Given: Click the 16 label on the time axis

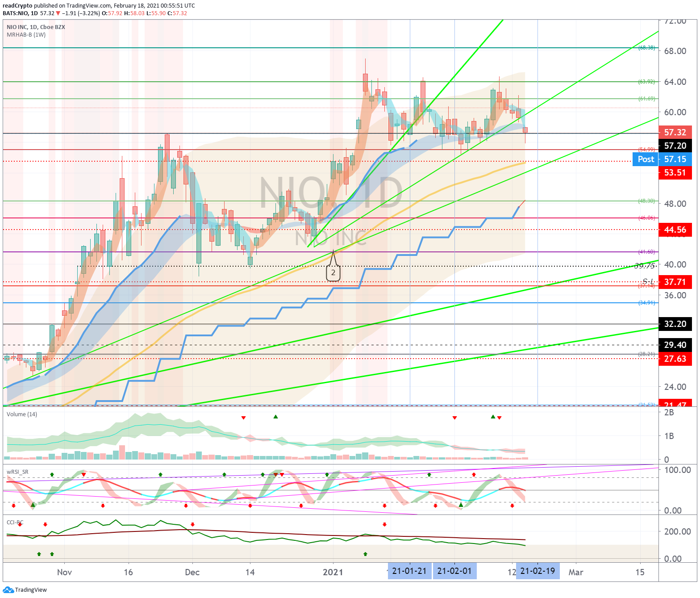Looking at the screenshot, I should point(128,572).
